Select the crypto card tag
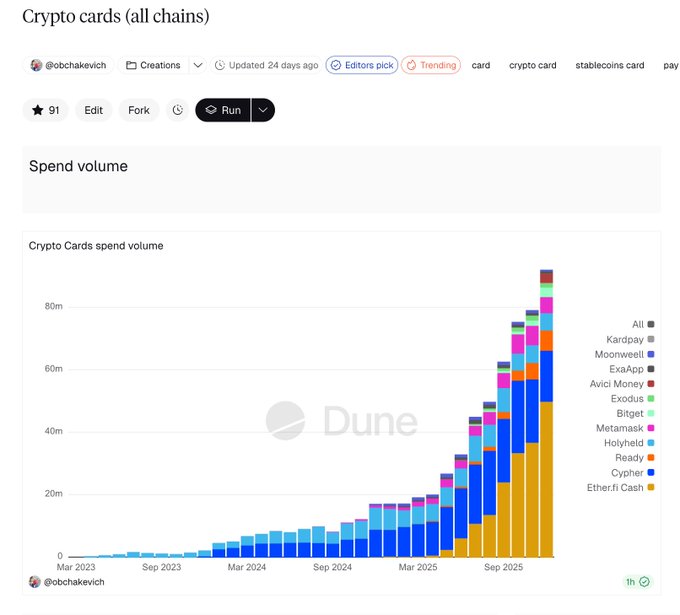Screen dimensions: 680x615 (532, 65)
